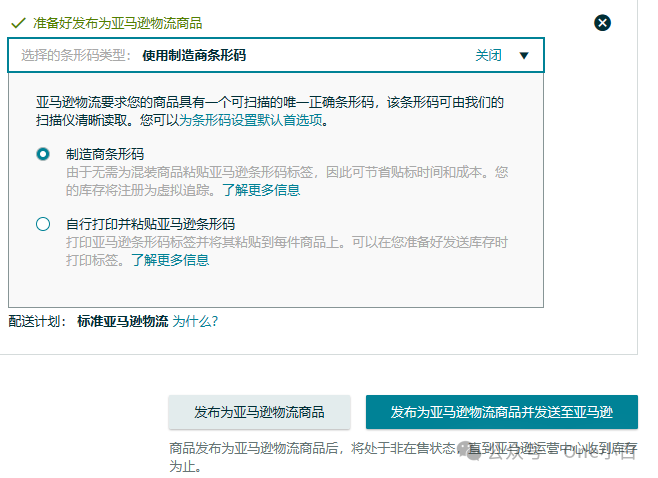Click the 发布为亚马逊物流商品 button
The height and width of the screenshot is (478, 658).
[x=259, y=412]
